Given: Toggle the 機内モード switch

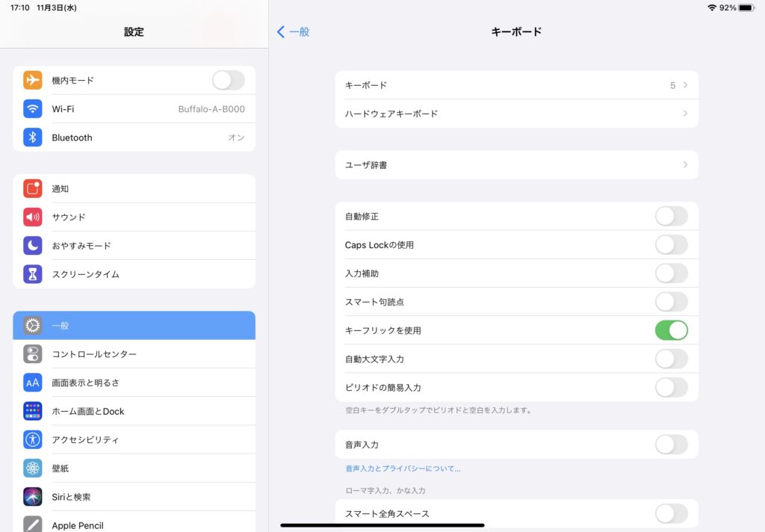Looking at the screenshot, I should pyautogui.click(x=228, y=80).
